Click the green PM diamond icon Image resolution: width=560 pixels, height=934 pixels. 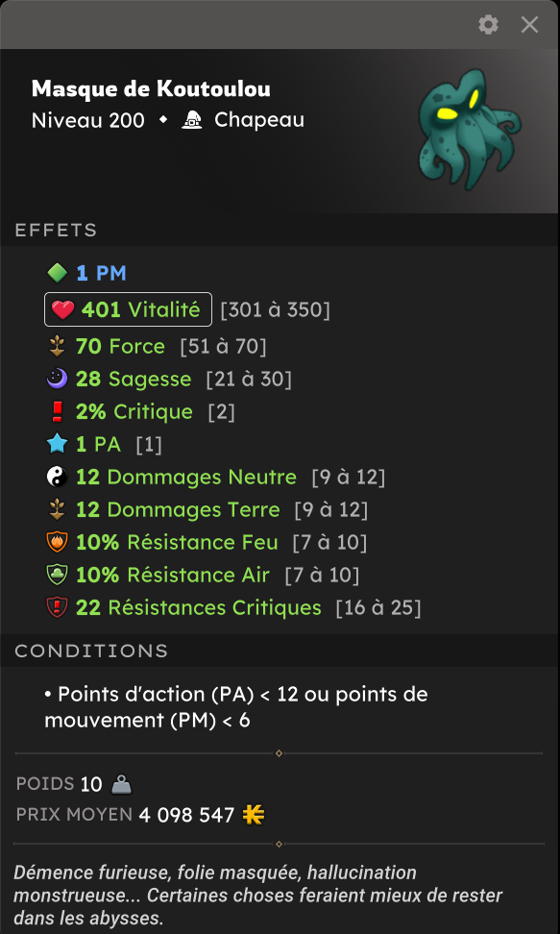(x=58, y=273)
